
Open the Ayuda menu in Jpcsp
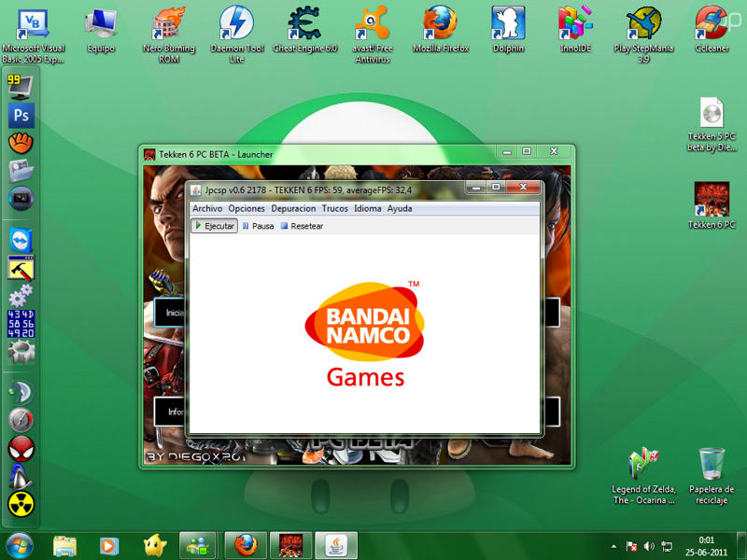pyautogui.click(x=400, y=208)
